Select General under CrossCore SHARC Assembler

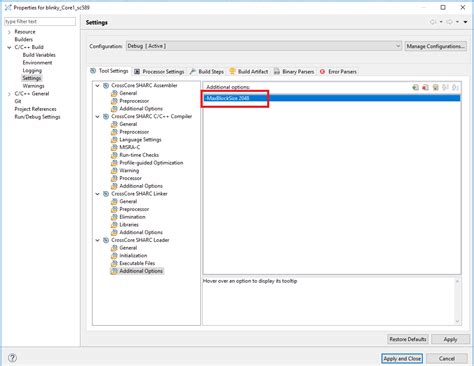128,93
